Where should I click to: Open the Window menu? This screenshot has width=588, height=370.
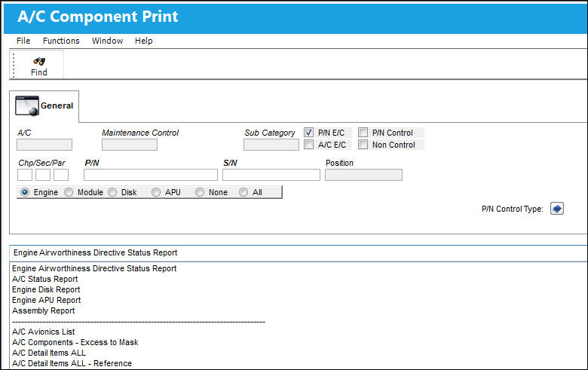[x=107, y=41]
